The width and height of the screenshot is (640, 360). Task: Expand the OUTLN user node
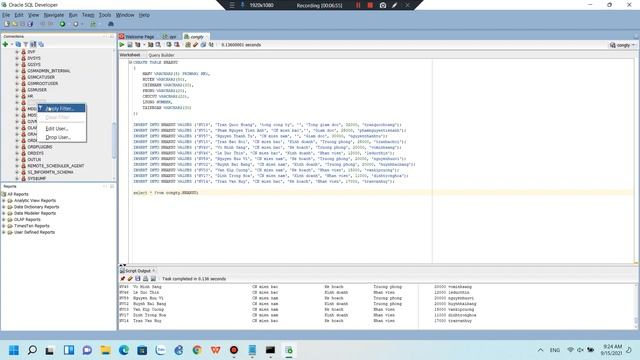point(17,160)
